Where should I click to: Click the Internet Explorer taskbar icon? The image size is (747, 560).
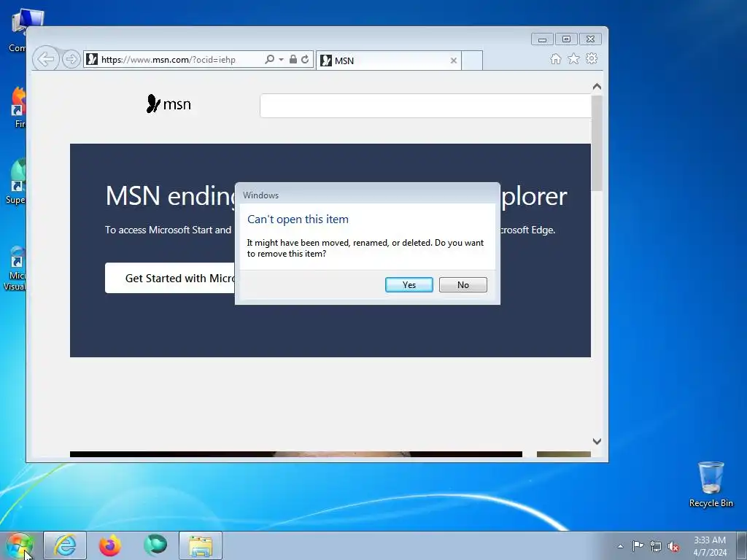(65, 545)
